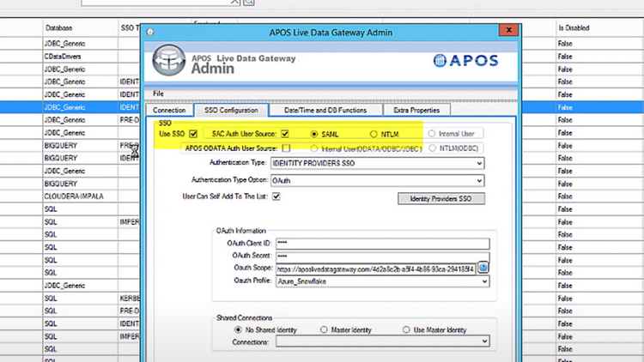Toggle SAC Auth User Source checkbox
This screenshot has width=644, height=362.
point(284,134)
